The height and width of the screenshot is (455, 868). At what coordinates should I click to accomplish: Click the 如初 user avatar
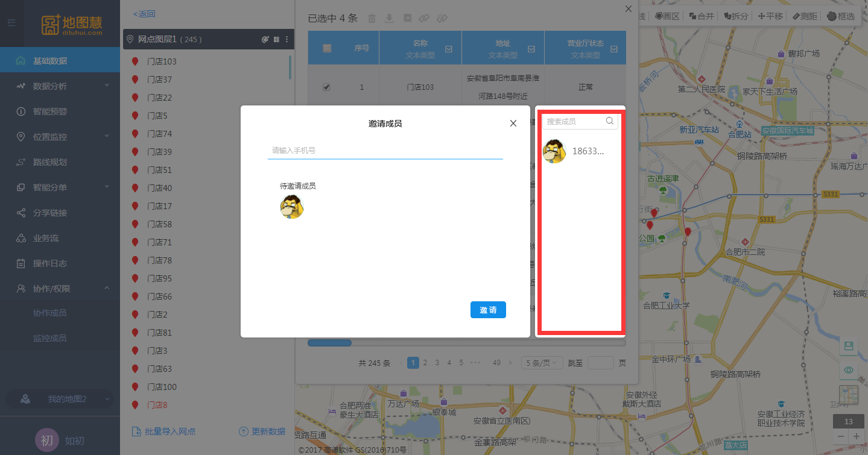(46, 441)
